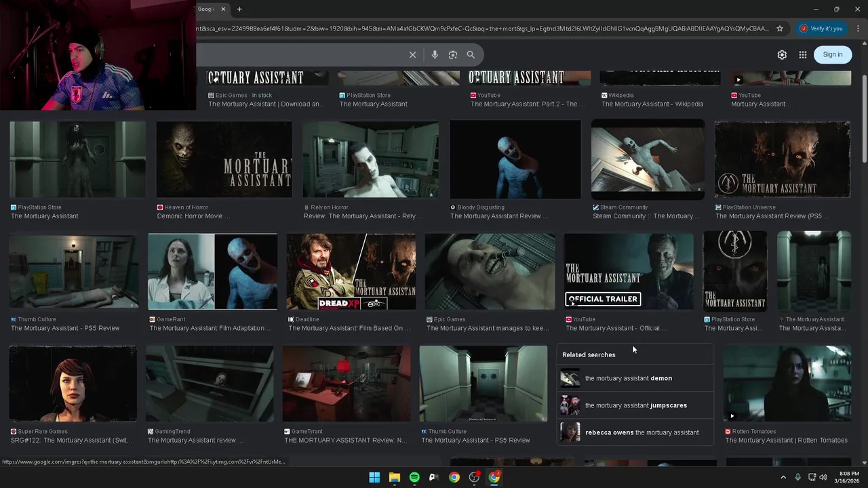
Task: Clear the search box with the X icon
Action: [x=412, y=55]
